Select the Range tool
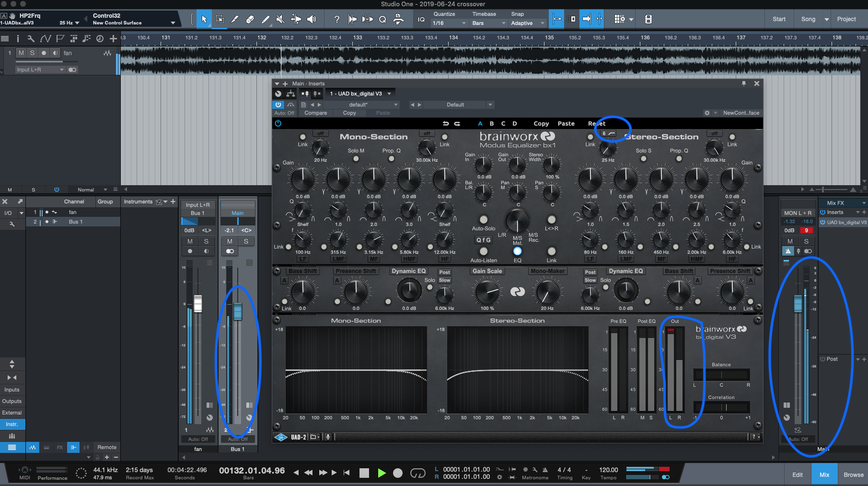 220,19
